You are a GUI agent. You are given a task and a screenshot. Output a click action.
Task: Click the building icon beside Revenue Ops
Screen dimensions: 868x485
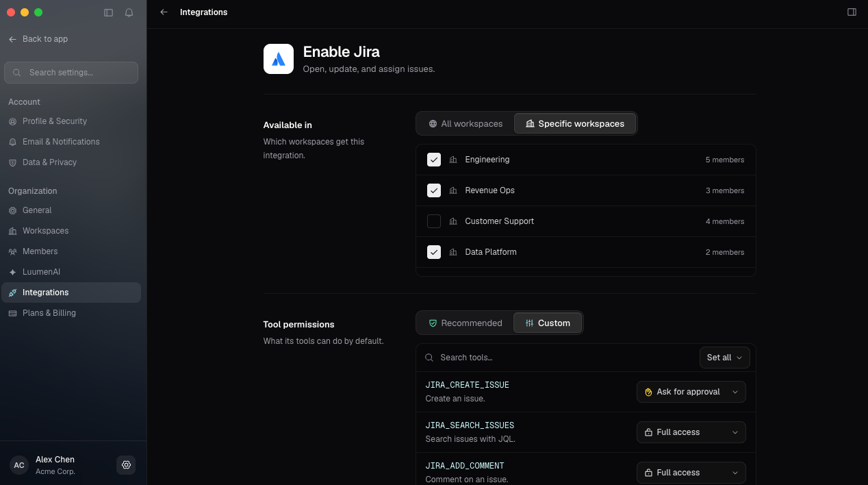tap(453, 190)
